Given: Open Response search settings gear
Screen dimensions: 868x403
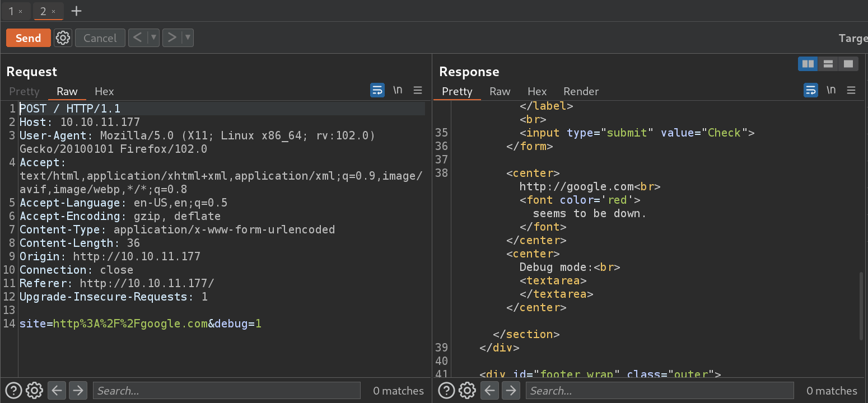Looking at the screenshot, I should click(x=467, y=391).
